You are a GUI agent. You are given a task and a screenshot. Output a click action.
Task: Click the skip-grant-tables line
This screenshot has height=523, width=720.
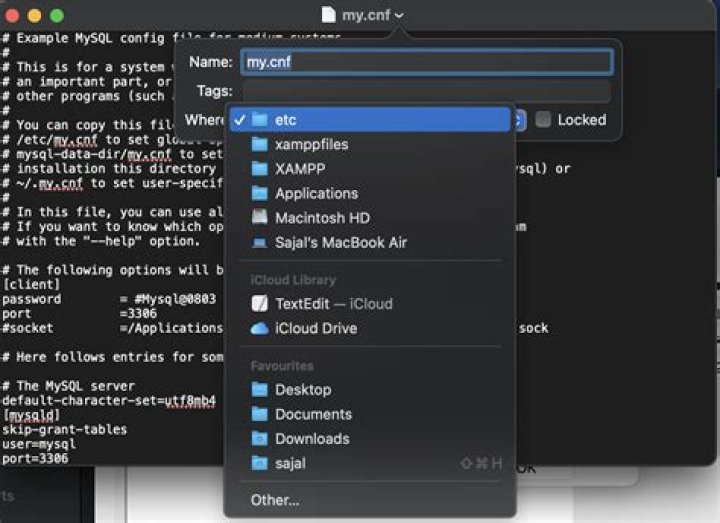64,429
